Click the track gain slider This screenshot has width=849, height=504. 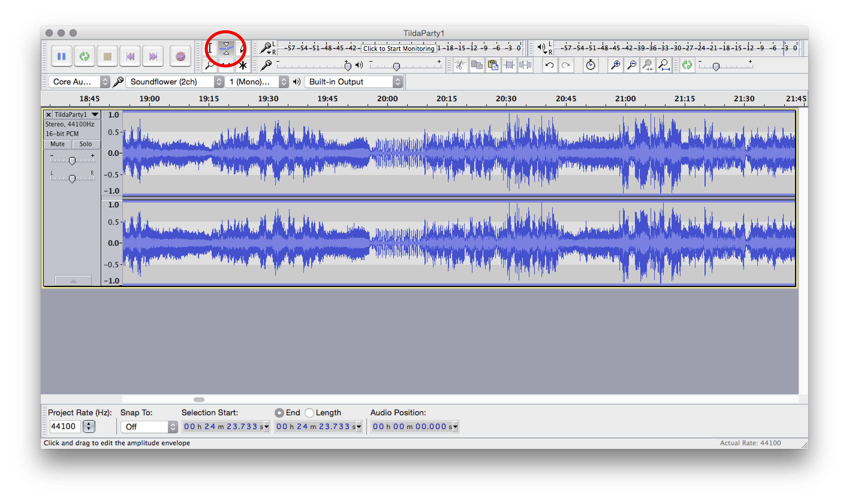72,160
